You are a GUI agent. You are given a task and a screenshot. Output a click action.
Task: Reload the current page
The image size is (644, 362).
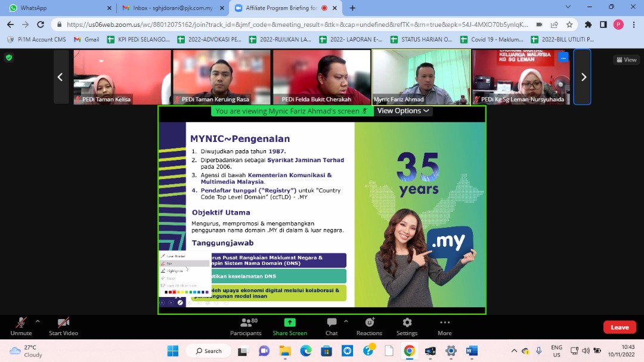(x=41, y=24)
